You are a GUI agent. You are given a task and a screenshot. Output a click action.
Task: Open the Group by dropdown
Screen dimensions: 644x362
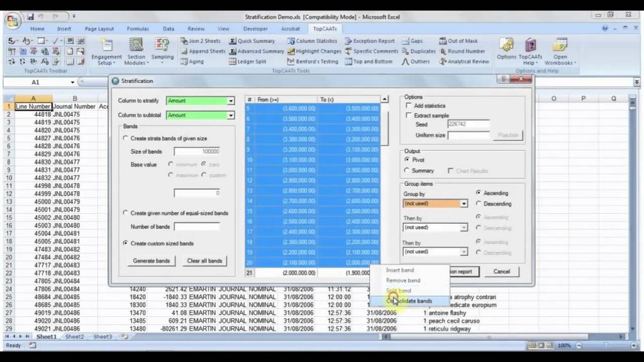point(464,204)
